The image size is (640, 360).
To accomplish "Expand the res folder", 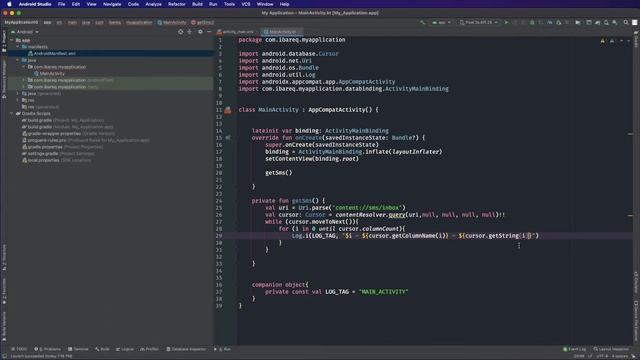I will 18,100.
